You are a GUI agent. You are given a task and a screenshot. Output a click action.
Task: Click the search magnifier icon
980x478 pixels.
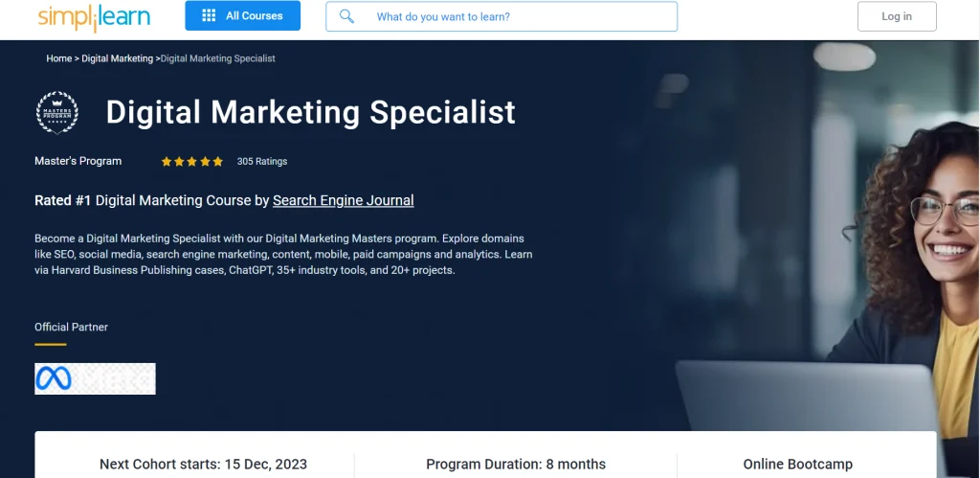[346, 16]
